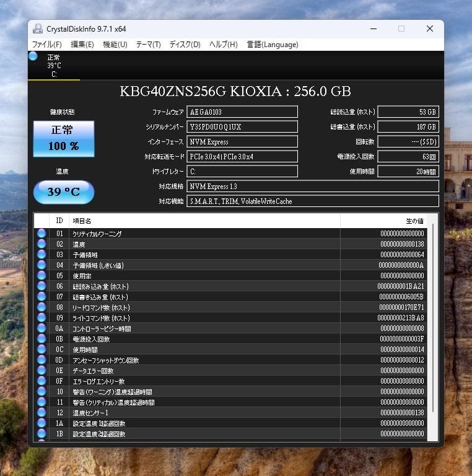Image resolution: width=472 pixels, height=476 pixels.
Task: Click raw value 0000000001BA21
Action: [401, 286]
